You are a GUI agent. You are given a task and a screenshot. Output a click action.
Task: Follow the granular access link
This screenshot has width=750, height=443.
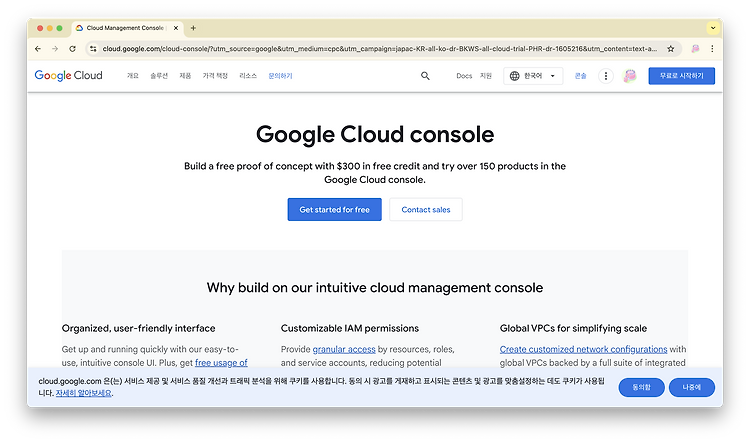click(x=344, y=349)
